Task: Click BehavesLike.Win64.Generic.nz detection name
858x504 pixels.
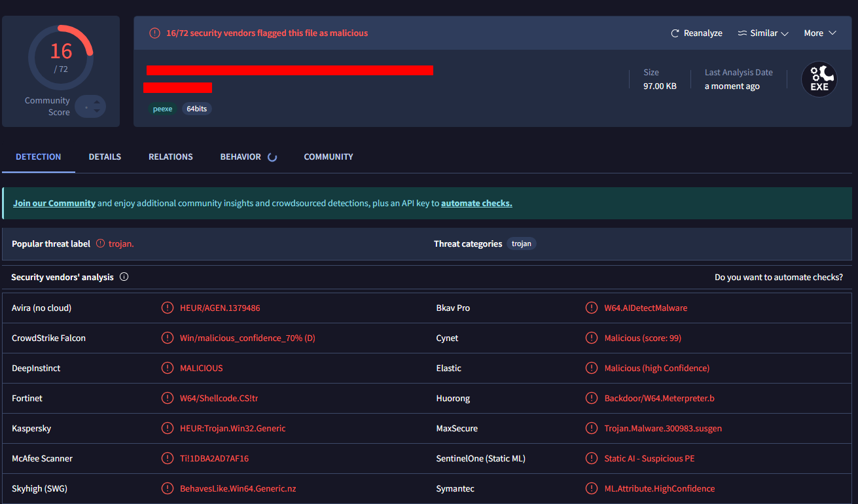Action: pos(238,488)
